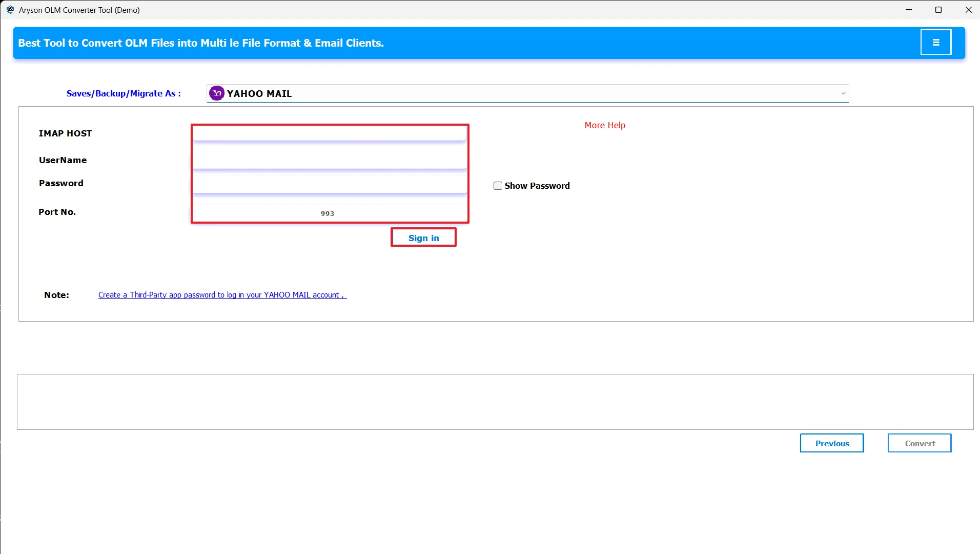The width and height of the screenshot is (980, 554).
Task: Open the Third-Party app password creation link
Action: pos(220,294)
